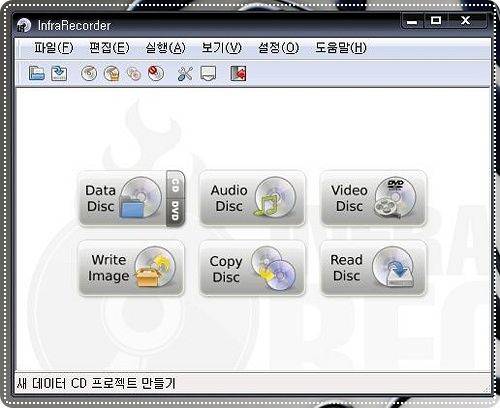Open the 설정(O) menu
Screen dimensions: 500x408
(278, 48)
